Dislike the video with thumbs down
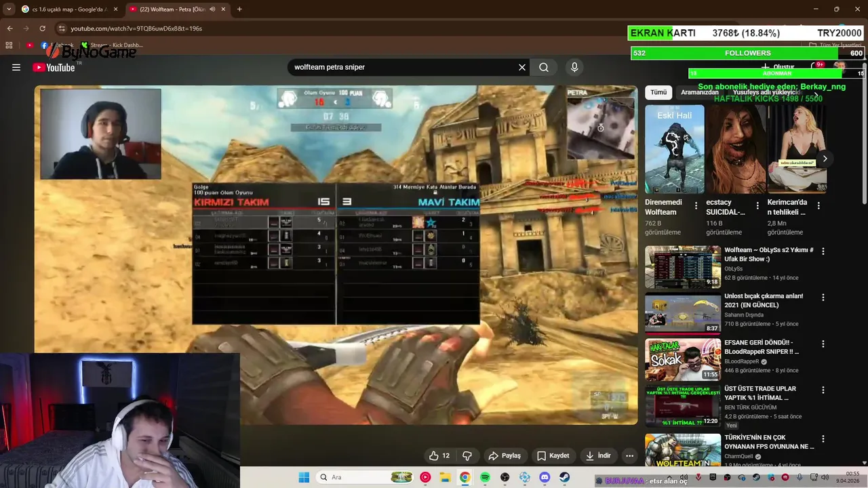This screenshot has width=868, height=488. click(x=467, y=455)
